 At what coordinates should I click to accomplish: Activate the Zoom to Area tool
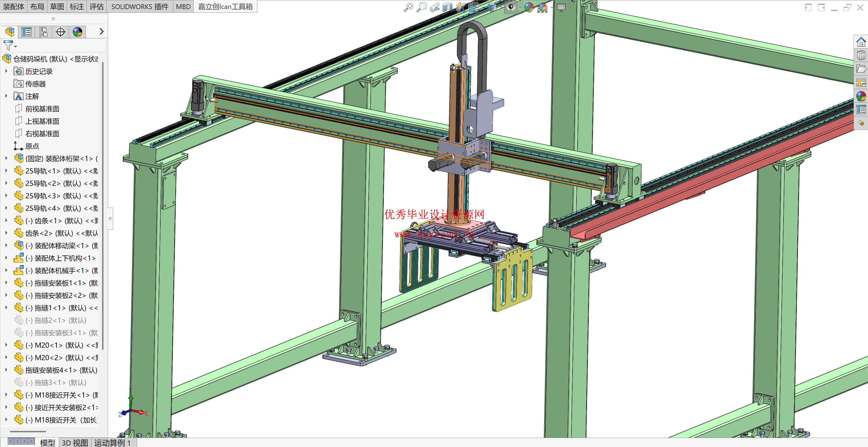pyautogui.click(x=422, y=7)
